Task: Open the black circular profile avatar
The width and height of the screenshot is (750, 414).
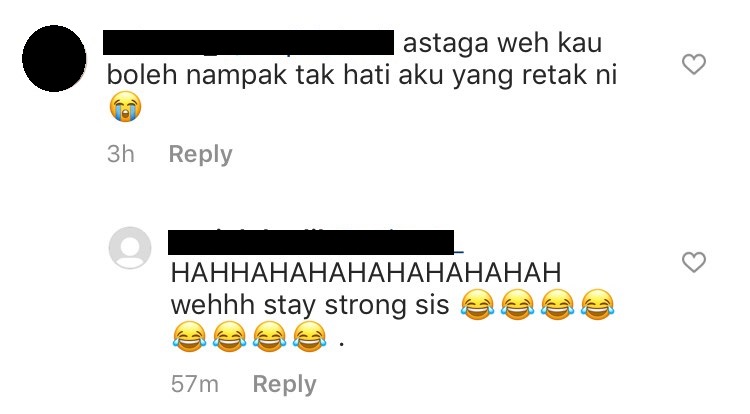Action: coord(54,58)
